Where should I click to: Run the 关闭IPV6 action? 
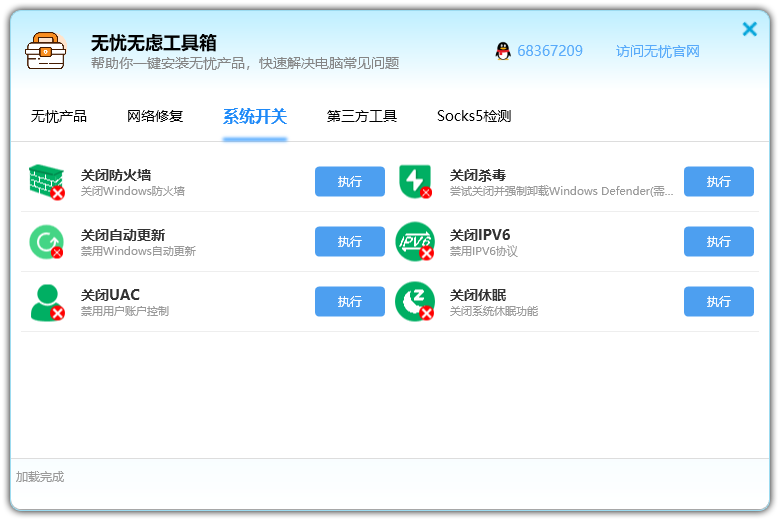(719, 242)
